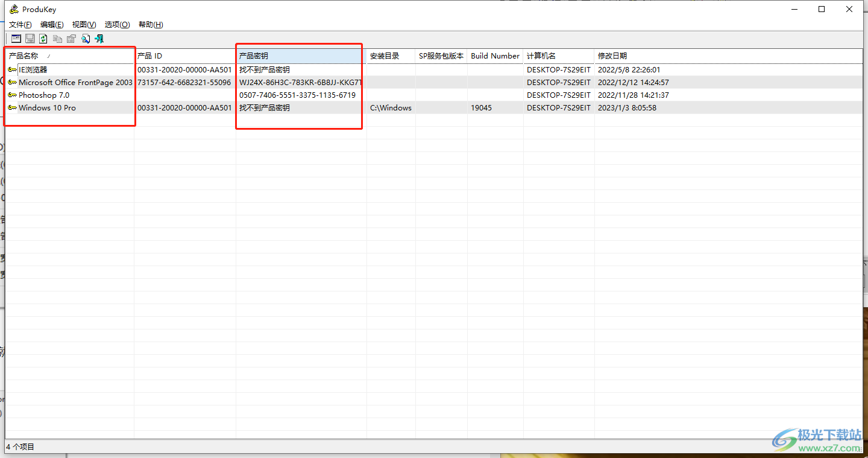This screenshot has height=458, width=868.
Task: Click 找不到产品密钥 in the IE浏览器 row
Action: click(265, 69)
